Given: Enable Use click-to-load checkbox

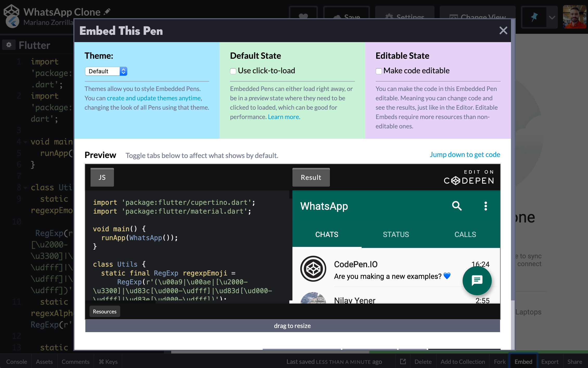Looking at the screenshot, I should pos(233,71).
